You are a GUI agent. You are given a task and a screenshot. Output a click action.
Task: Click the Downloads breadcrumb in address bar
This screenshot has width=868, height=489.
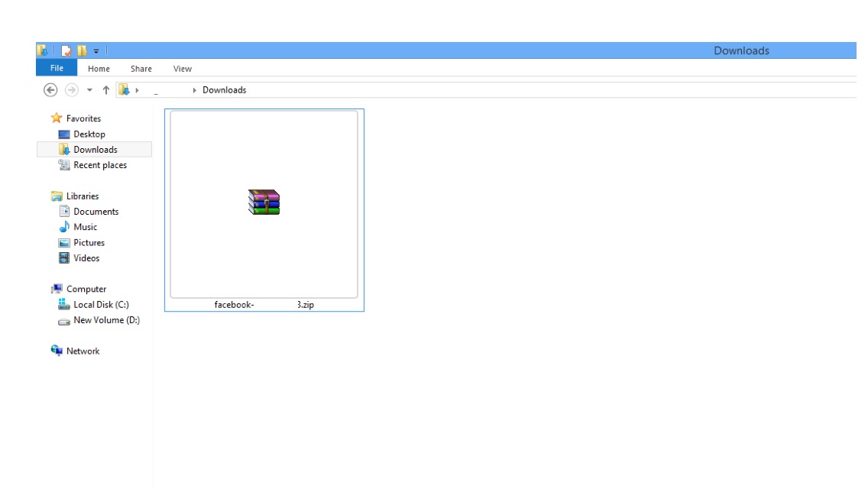tap(224, 89)
